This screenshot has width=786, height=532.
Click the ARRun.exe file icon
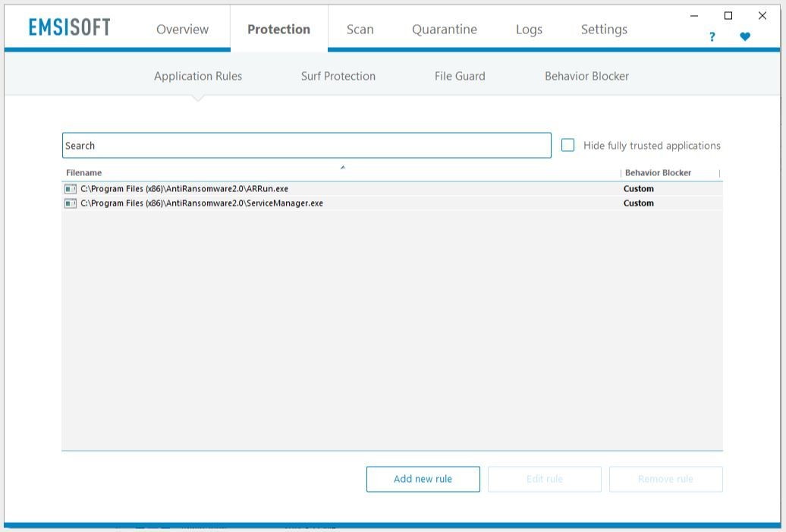tap(71, 189)
